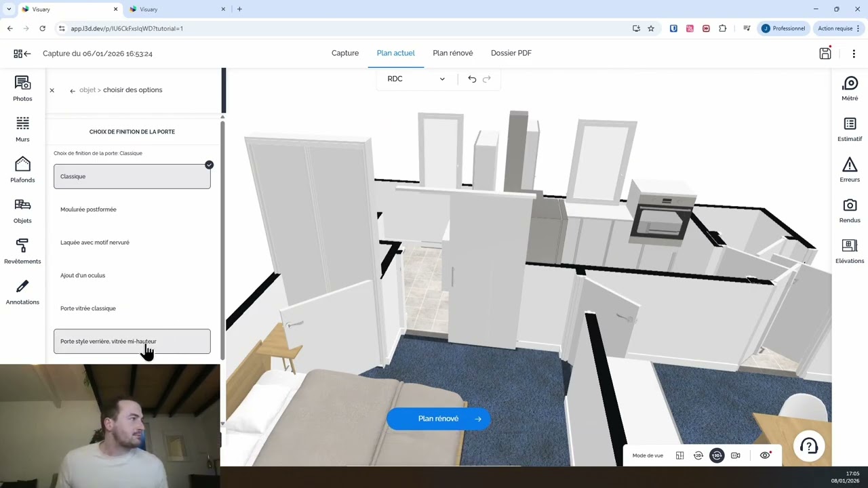Screen dimensions: 868x488
Task: Click the blue Plan rénové button
Action: tap(438, 419)
